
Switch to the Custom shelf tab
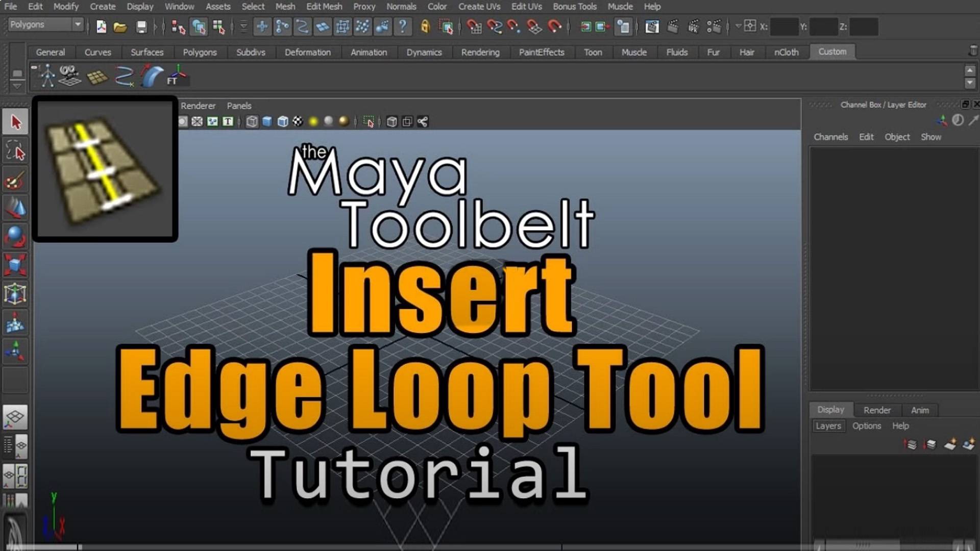[832, 52]
